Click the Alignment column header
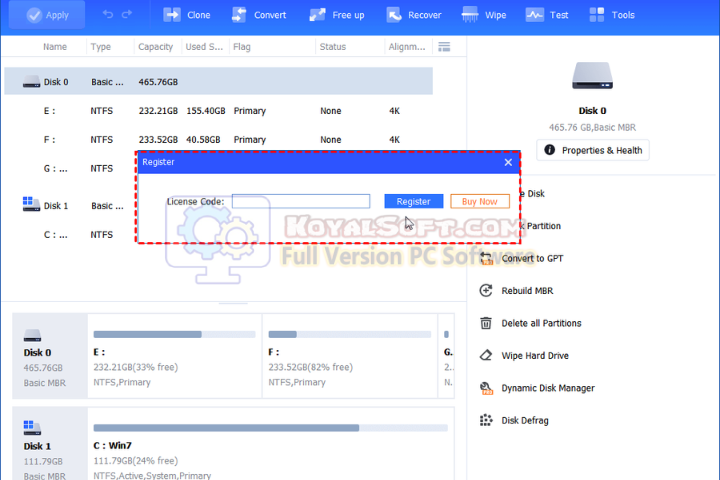This screenshot has width=720, height=480. point(407,47)
